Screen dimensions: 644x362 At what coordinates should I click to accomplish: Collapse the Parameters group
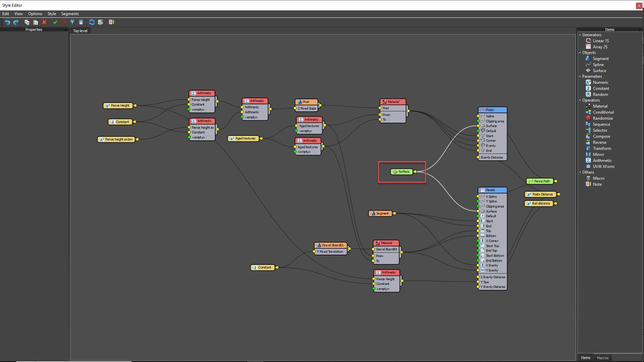(580, 76)
